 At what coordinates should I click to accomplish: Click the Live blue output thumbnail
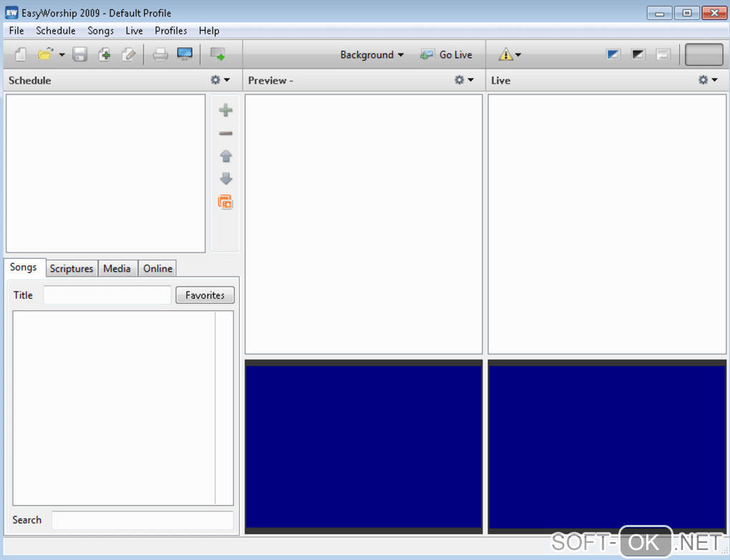pyautogui.click(x=607, y=446)
